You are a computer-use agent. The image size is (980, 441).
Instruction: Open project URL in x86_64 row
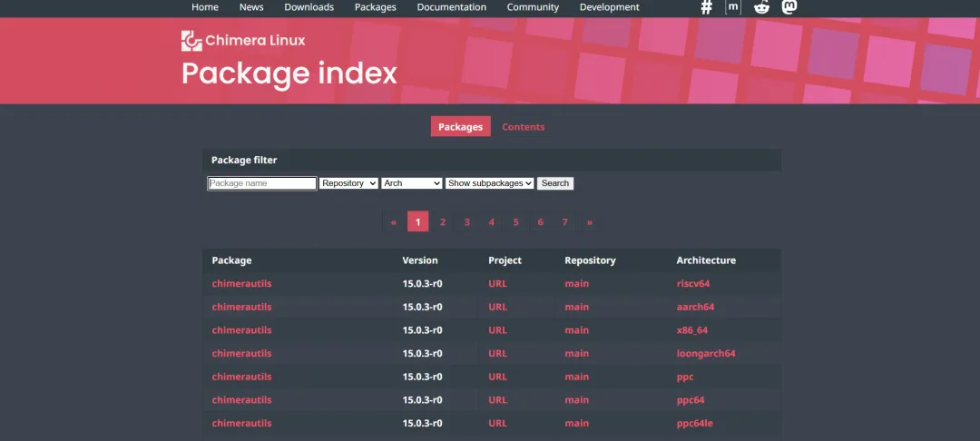(x=497, y=329)
